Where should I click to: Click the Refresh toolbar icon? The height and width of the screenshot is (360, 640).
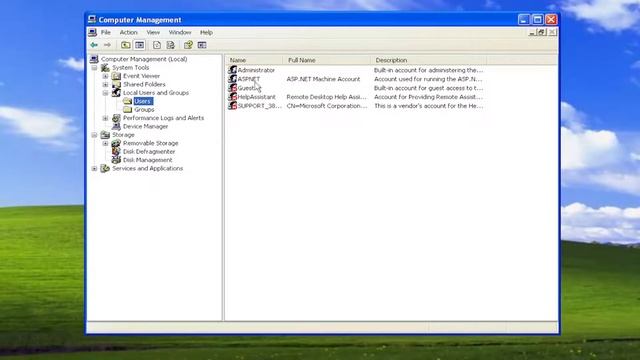pyautogui.click(x=157, y=45)
